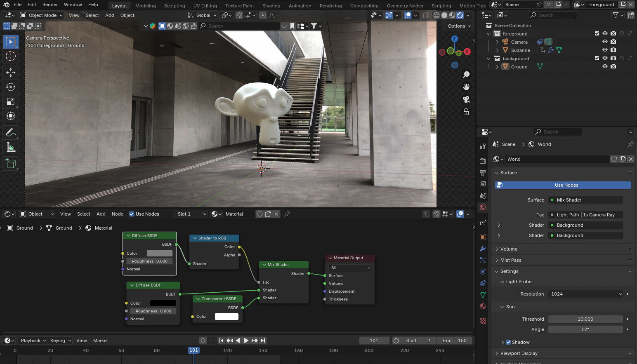Activate the Scale tool
637x364 pixels.
[11, 101]
